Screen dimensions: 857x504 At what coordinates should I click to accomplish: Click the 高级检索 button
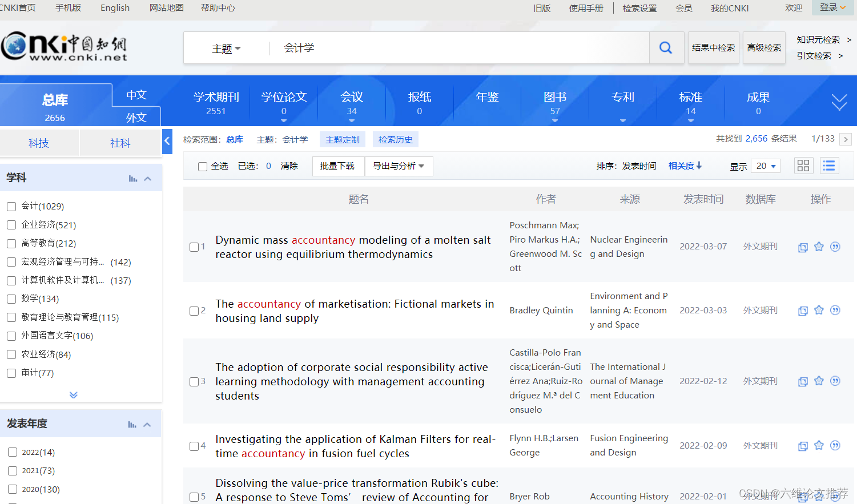click(x=764, y=48)
